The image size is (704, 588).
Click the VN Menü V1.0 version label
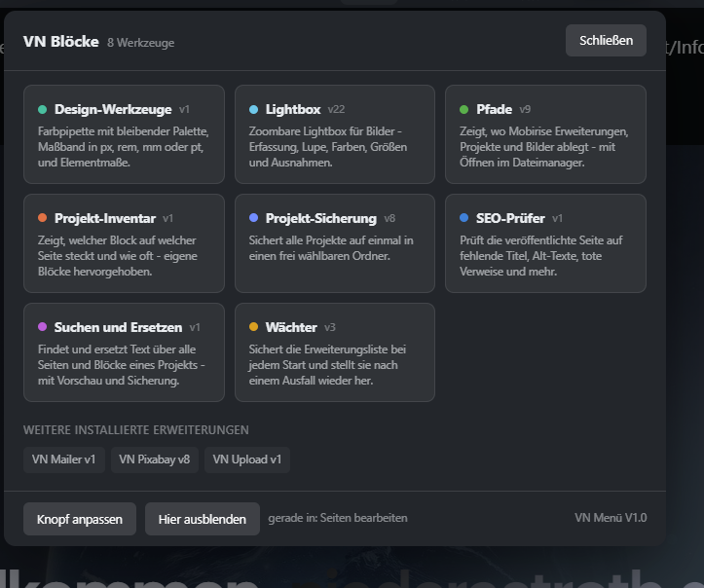(x=611, y=518)
